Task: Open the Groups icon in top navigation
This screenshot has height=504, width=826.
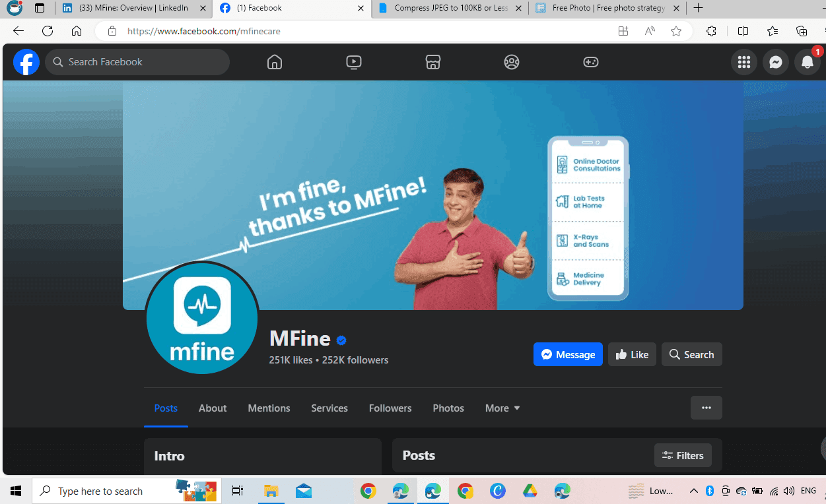Action: (512, 62)
